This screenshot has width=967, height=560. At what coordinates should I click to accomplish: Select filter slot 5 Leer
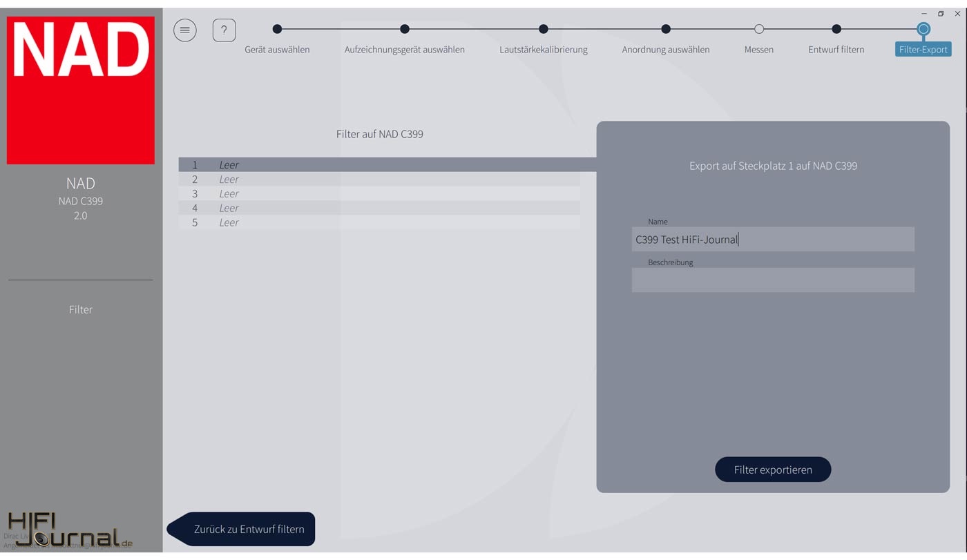379,222
